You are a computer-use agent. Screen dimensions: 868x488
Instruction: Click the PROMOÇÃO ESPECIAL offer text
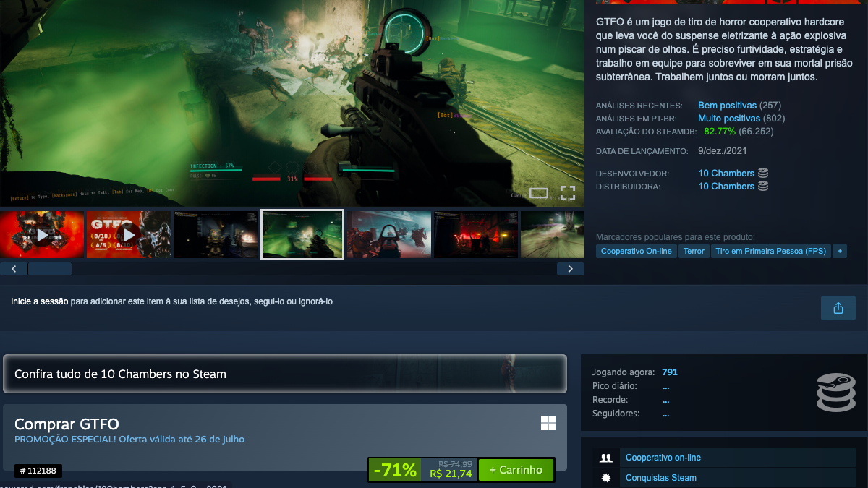click(x=129, y=439)
